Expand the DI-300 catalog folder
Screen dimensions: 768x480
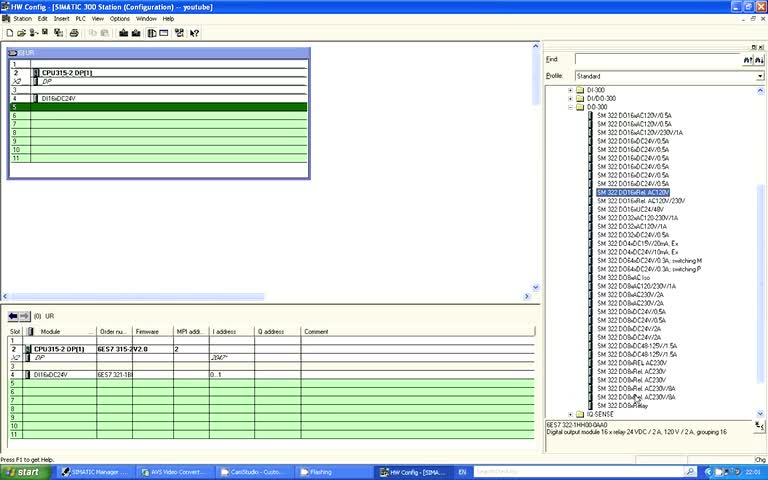(570, 90)
